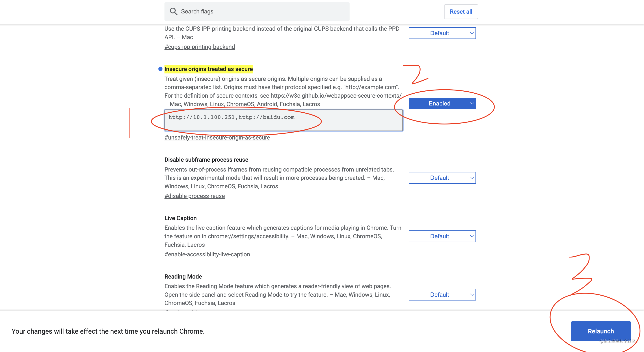Open the Disable subframe process reuse dropdown
The height and width of the screenshot is (352, 644).
(x=442, y=178)
